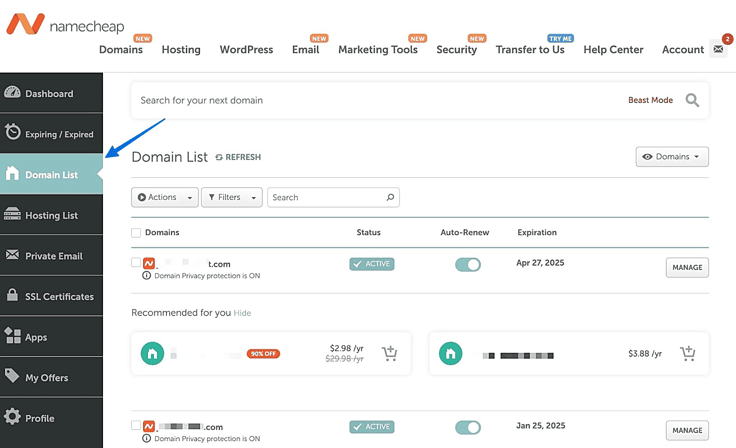The height and width of the screenshot is (448, 736).
Task: Click the Auto-Renew column header
Action: 465,232
